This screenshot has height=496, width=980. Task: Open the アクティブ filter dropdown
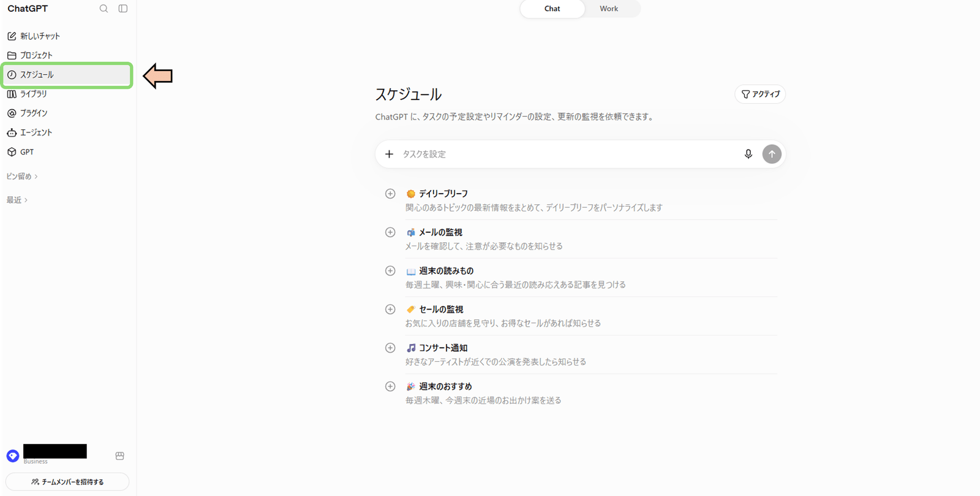[760, 94]
